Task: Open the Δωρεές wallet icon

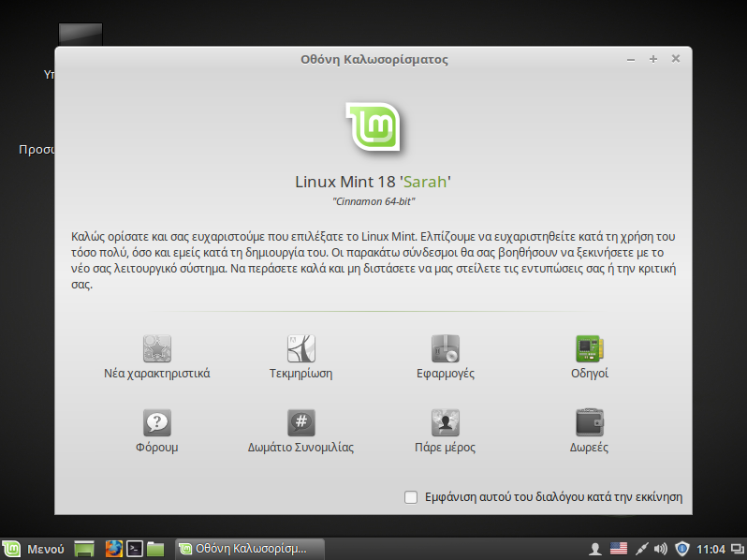Action: point(590,422)
